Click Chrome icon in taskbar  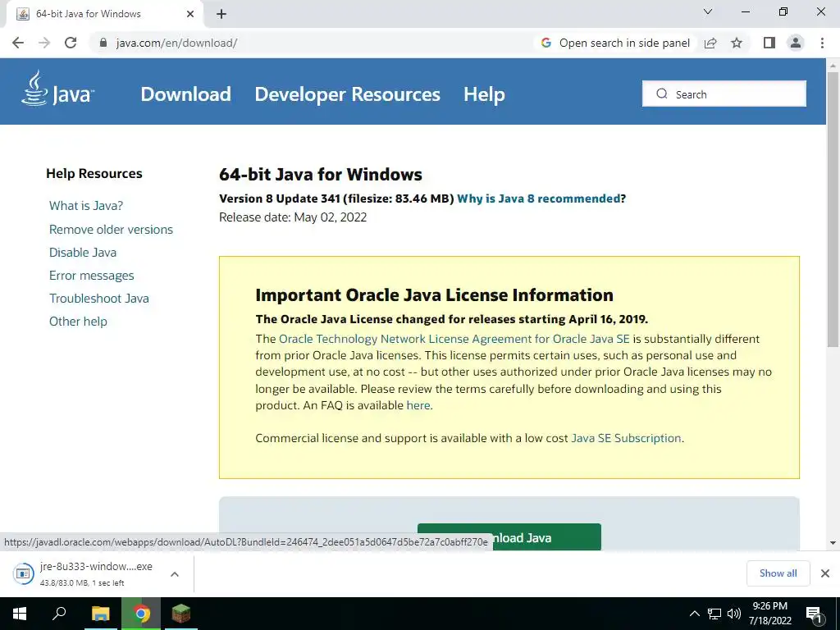[141, 614]
